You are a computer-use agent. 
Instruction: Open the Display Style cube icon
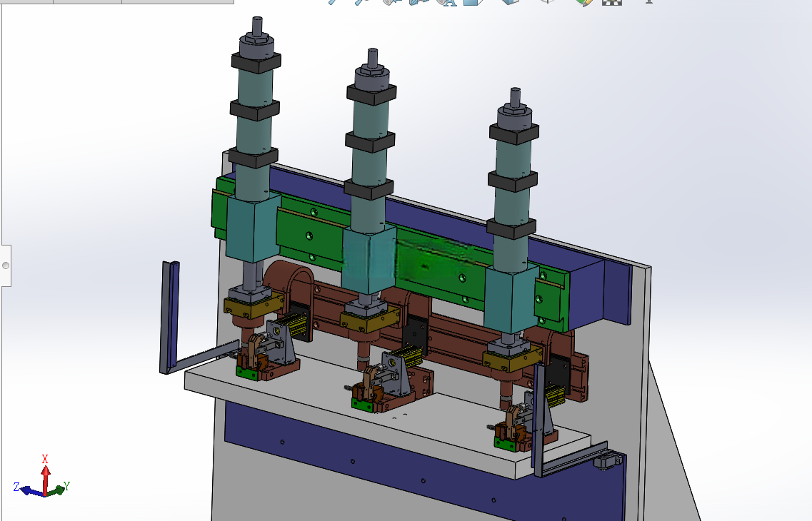510,1
